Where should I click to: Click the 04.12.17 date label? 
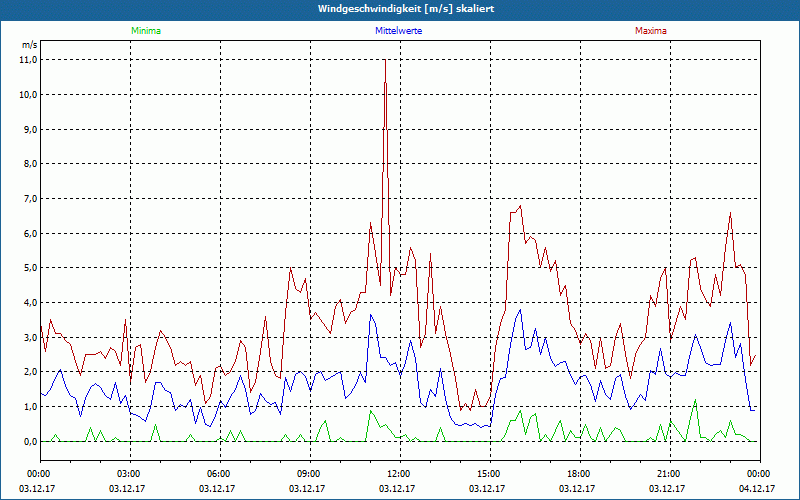click(757, 488)
